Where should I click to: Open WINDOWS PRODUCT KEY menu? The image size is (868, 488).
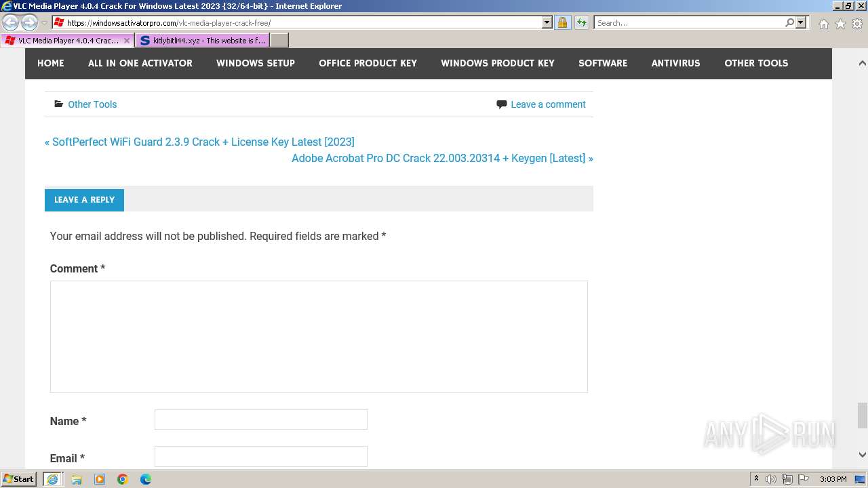[x=498, y=63]
